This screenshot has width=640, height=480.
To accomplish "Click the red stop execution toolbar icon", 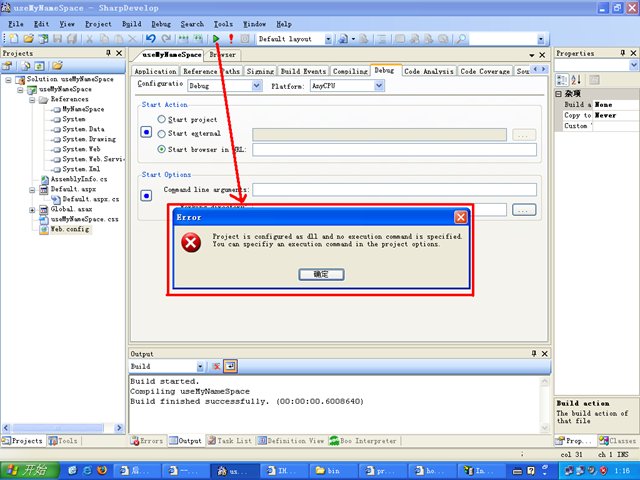I will point(231,38).
